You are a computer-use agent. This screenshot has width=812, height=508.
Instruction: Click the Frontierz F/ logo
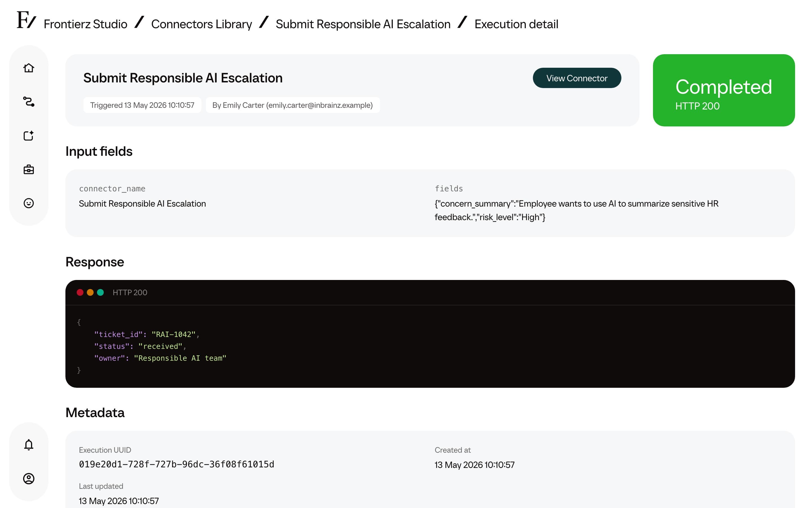click(x=27, y=19)
